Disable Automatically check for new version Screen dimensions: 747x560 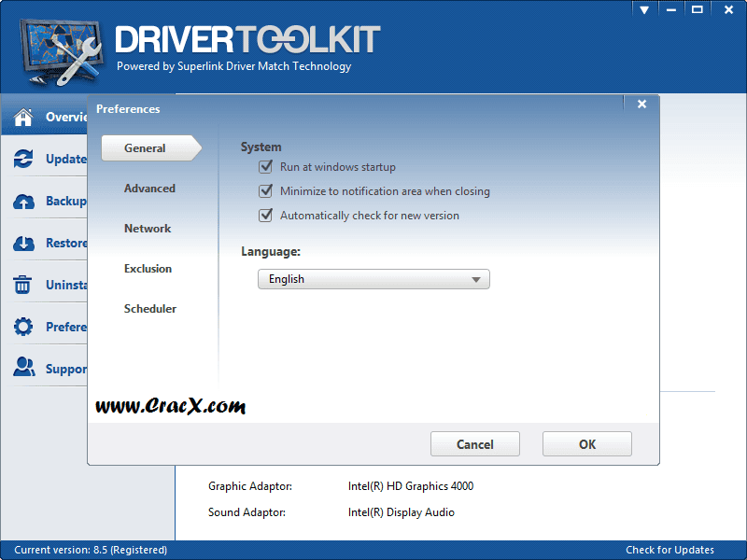pyautogui.click(x=265, y=216)
